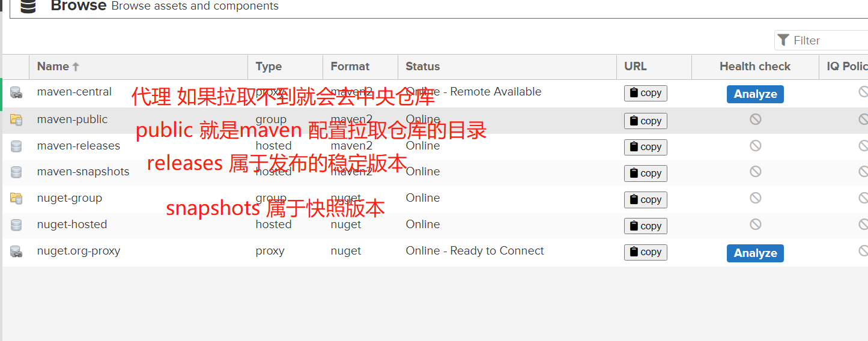
Task: Click the Browse database icon in header
Action: [28, 6]
